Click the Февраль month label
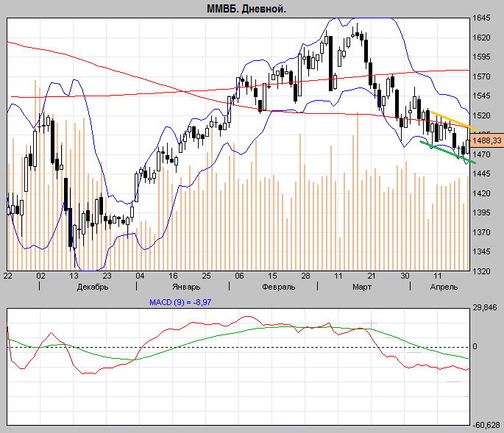The width and height of the screenshot is (504, 433). (x=278, y=287)
